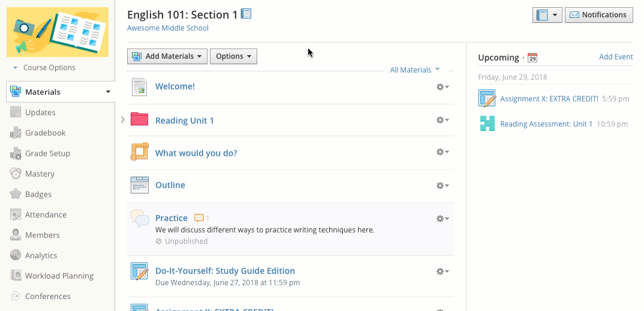Open gear menu for the Outline item
This screenshot has height=311, width=644.
pyautogui.click(x=443, y=185)
